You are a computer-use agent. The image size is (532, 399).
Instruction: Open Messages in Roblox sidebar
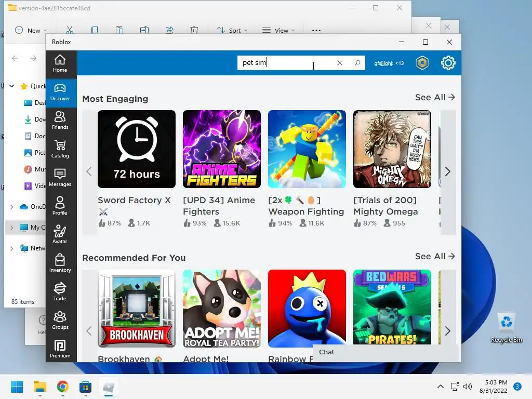pyautogui.click(x=60, y=178)
